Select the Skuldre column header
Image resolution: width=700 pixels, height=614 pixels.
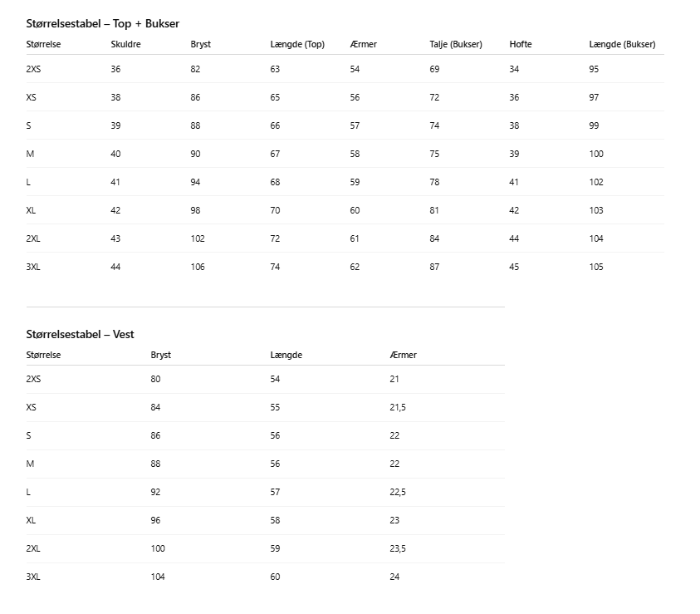pyautogui.click(x=125, y=45)
